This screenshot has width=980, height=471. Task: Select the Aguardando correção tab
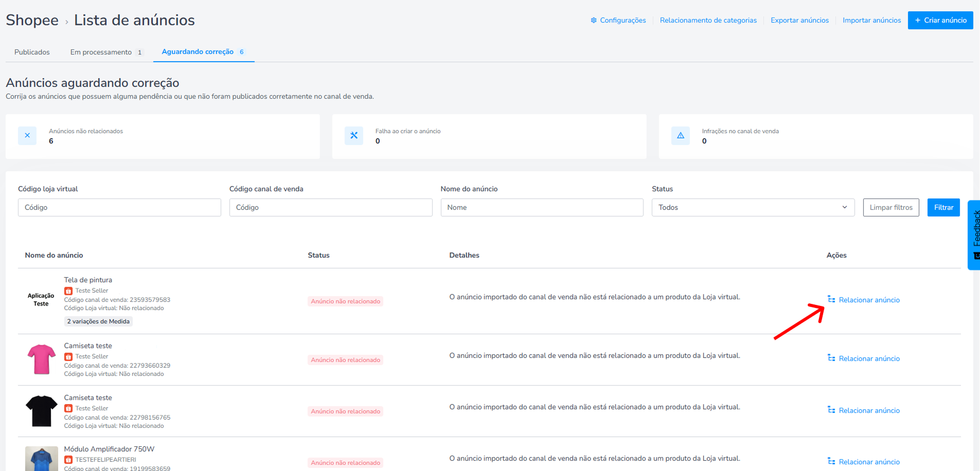point(204,52)
